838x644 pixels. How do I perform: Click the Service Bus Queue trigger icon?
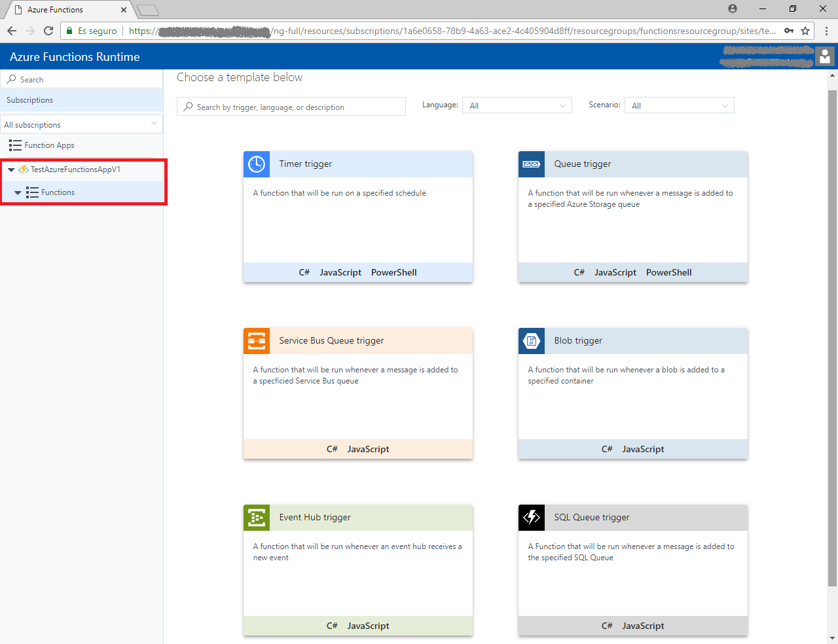tap(257, 341)
